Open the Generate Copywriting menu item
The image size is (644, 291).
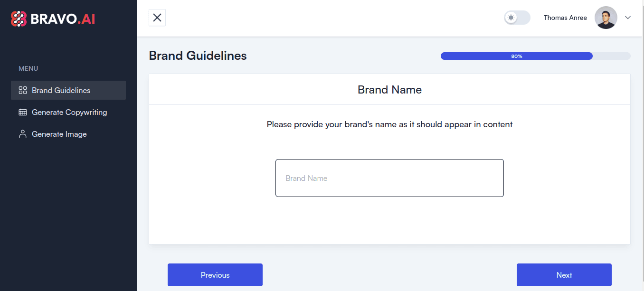pos(69,112)
